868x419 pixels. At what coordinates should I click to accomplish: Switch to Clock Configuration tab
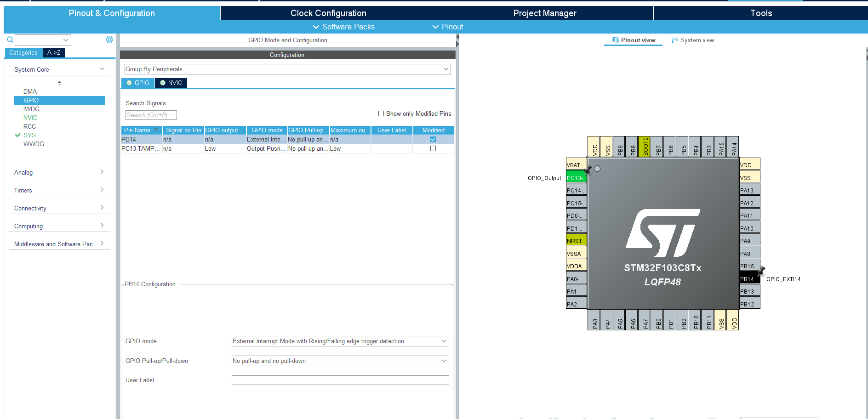[328, 13]
